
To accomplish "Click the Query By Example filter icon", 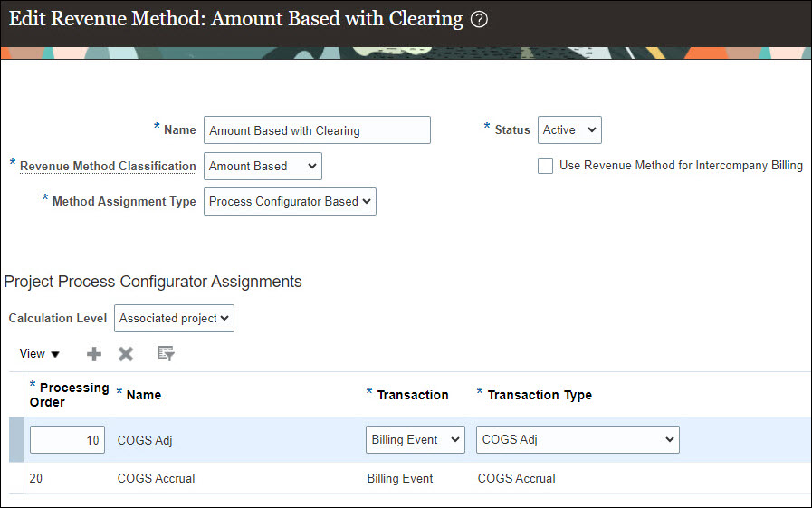I will [x=166, y=354].
